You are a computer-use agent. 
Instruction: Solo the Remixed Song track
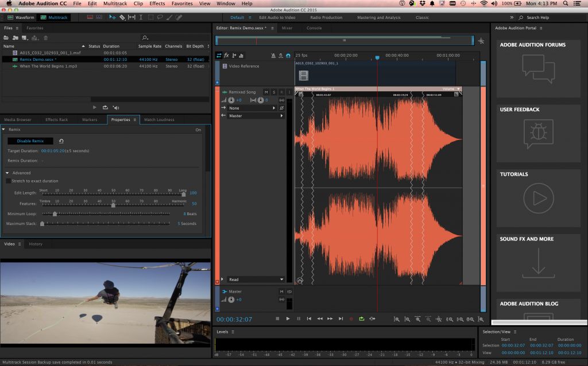[274, 92]
